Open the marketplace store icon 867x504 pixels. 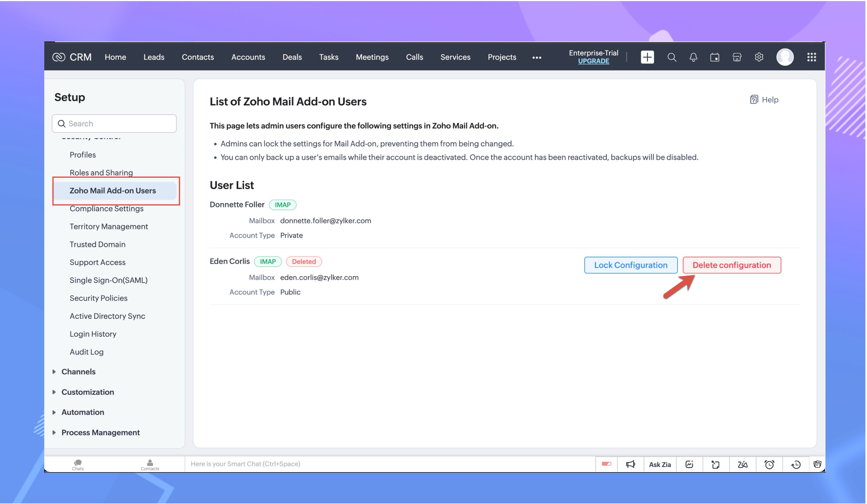pyautogui.click(x=737, y=57)
